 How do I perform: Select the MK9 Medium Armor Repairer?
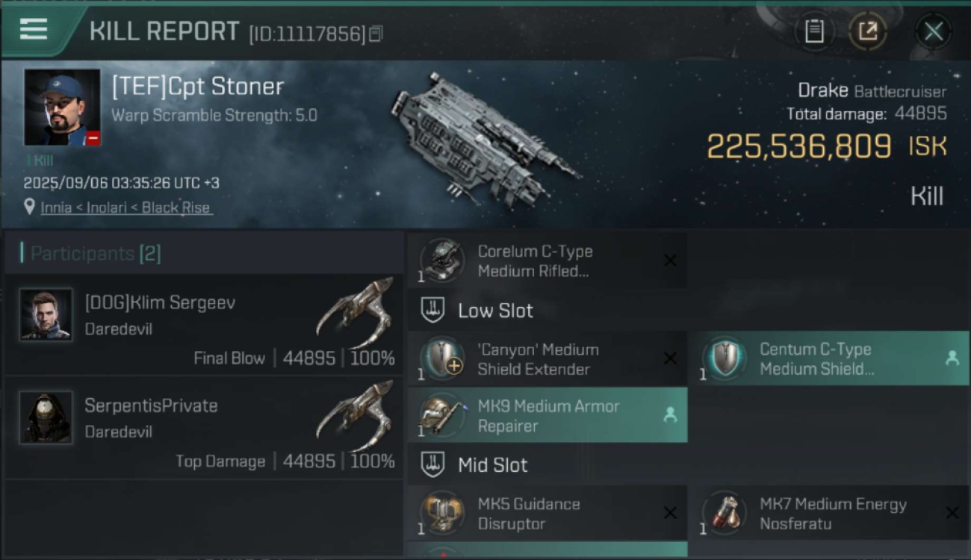point(547,416)
